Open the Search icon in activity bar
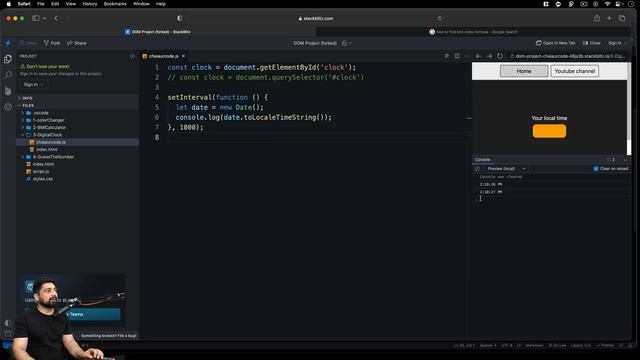 (x=8, y=75)
